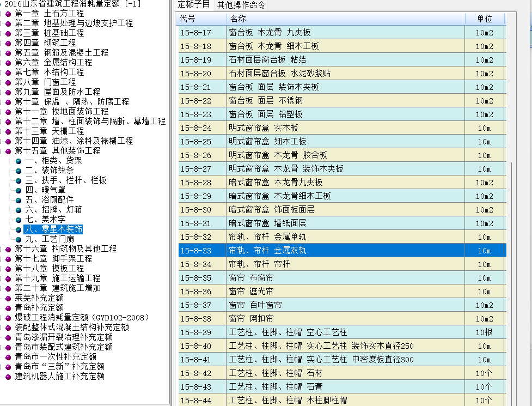Click the blue dot icon beside 八、零星木装饰
Image resolution: width=532 pixels, height=406 pixels.
[19, 229]
